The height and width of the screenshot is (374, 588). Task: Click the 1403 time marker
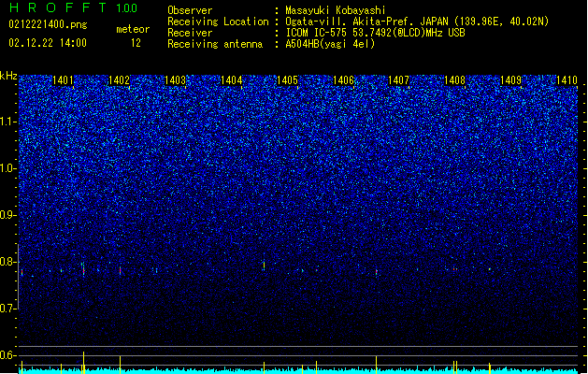coord(175,80)
